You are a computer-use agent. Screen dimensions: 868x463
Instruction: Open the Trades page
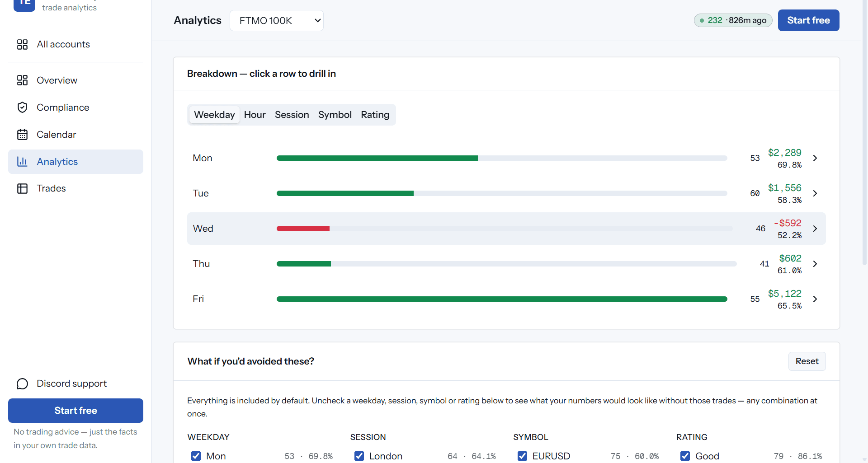75,188
